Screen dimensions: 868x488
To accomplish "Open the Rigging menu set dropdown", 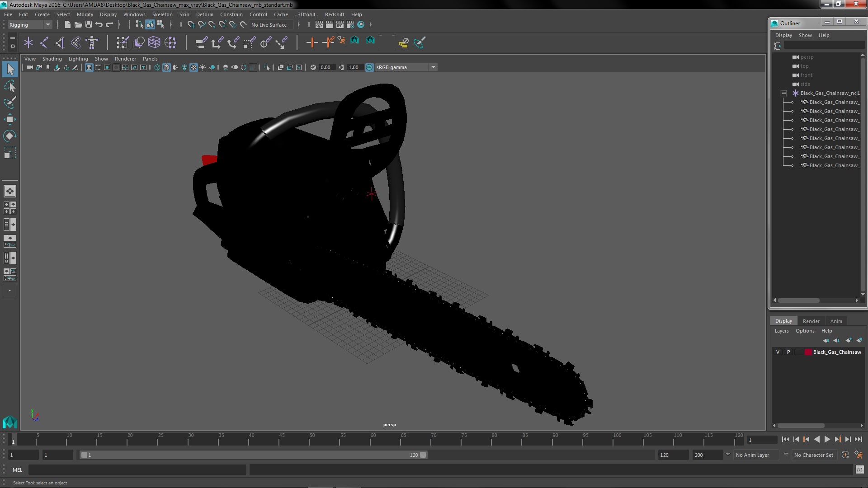I will click(x=30, y=25).
